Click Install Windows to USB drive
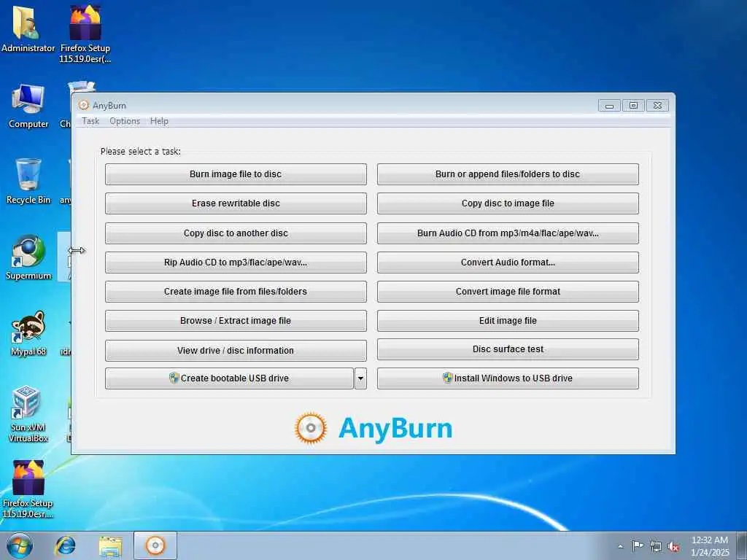747x560 pixels. (x=508, y=378)
